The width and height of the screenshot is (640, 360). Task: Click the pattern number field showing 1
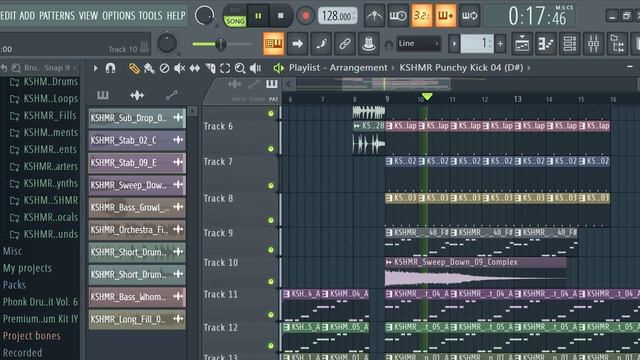click(477, 43)
